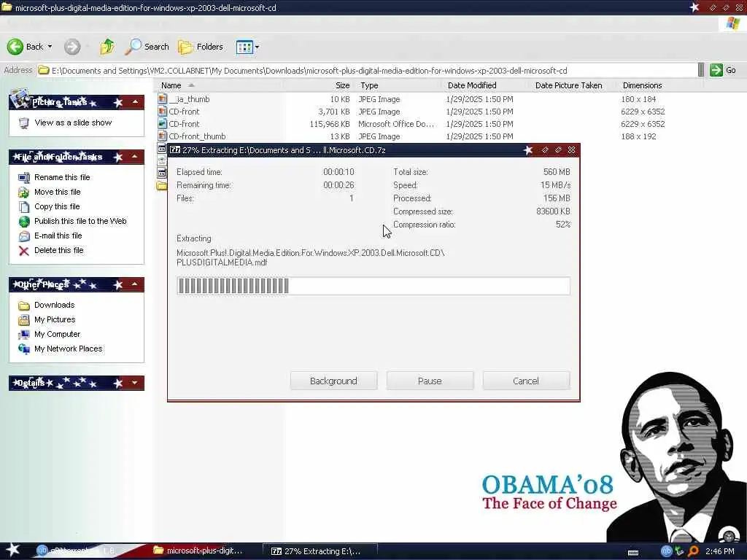747x560 pixels.
Task: Click the star button on Explorer titlebar
Action: pyautogui.click(x=694, y=7)
